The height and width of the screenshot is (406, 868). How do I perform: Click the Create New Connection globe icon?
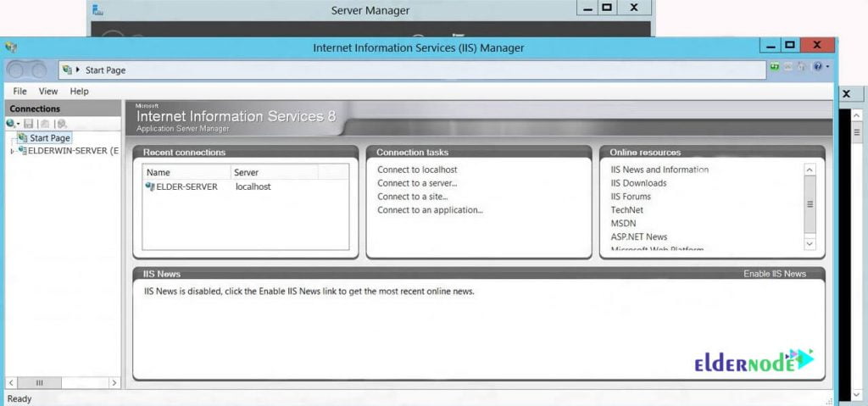pos(10,124)
